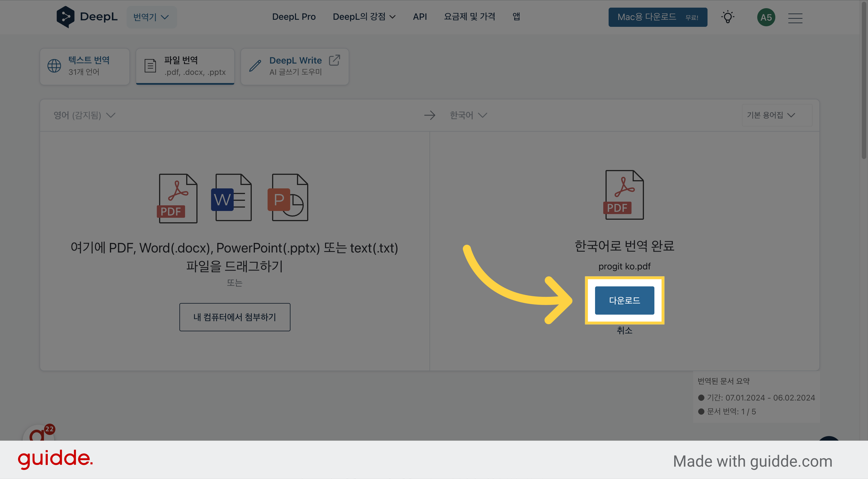
Task: Click the Word document icon
Action: pyautogui.click(x=232, y=198)
